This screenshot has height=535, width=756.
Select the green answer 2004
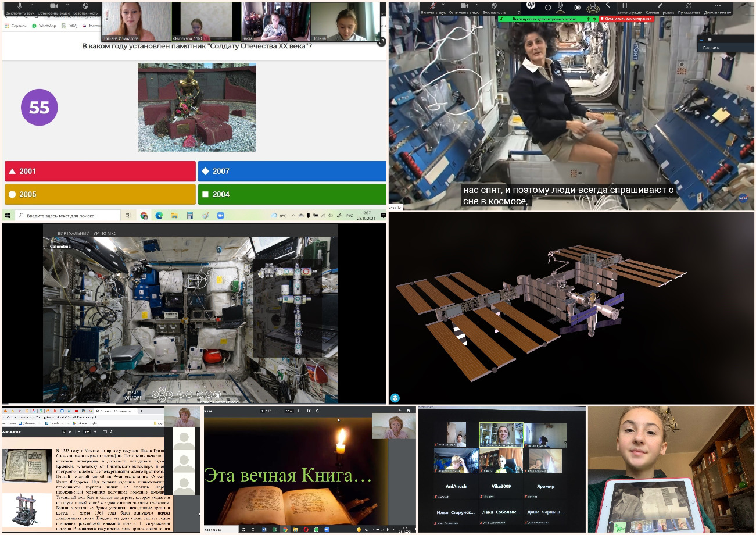click(x=292, y=194)
